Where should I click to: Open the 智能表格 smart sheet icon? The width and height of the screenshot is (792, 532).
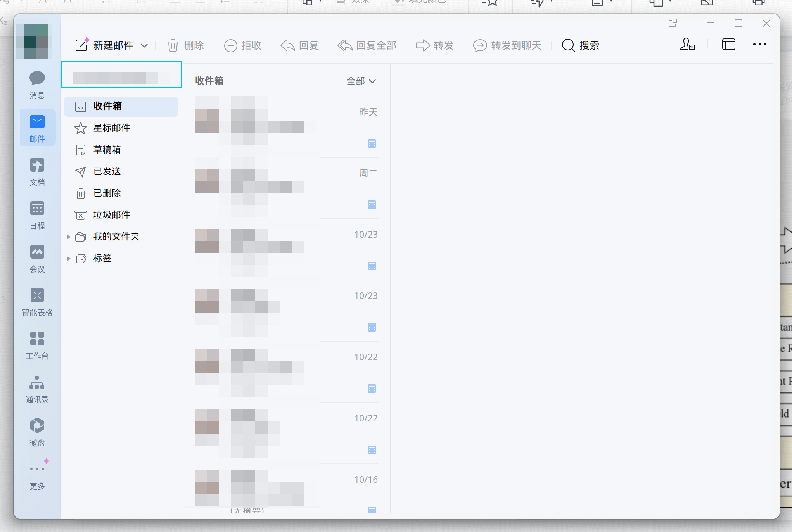[37, 302]
